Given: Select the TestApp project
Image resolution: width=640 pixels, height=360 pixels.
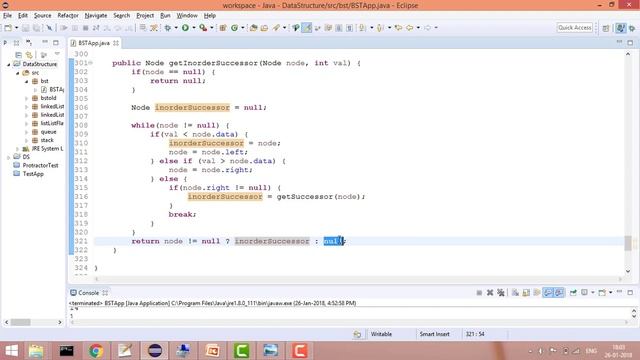Looking at the screenshot, I should pyautogui.click(x=33, y=174).
